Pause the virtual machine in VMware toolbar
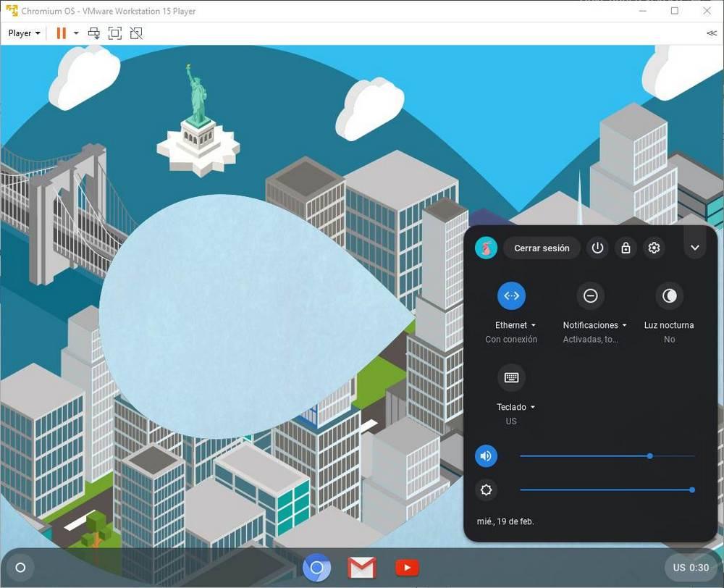This screenshot has width=724, height=588. pyautogui.click(x=61, y=33)
